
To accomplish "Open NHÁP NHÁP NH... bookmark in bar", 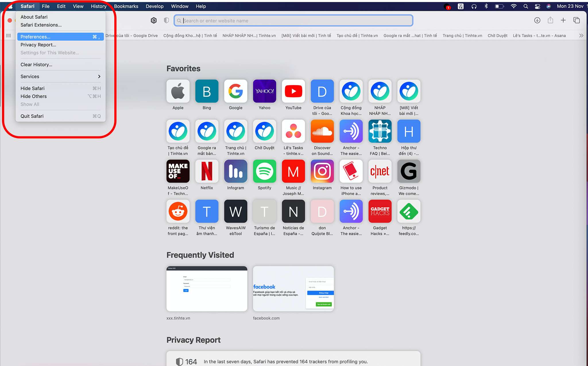I will 249,36.
